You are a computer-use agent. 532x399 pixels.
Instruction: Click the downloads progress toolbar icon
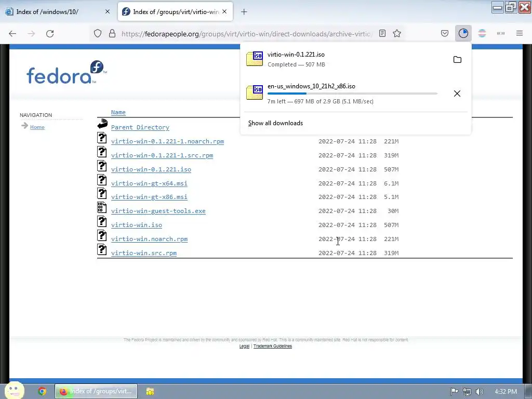tap(463, 33)
